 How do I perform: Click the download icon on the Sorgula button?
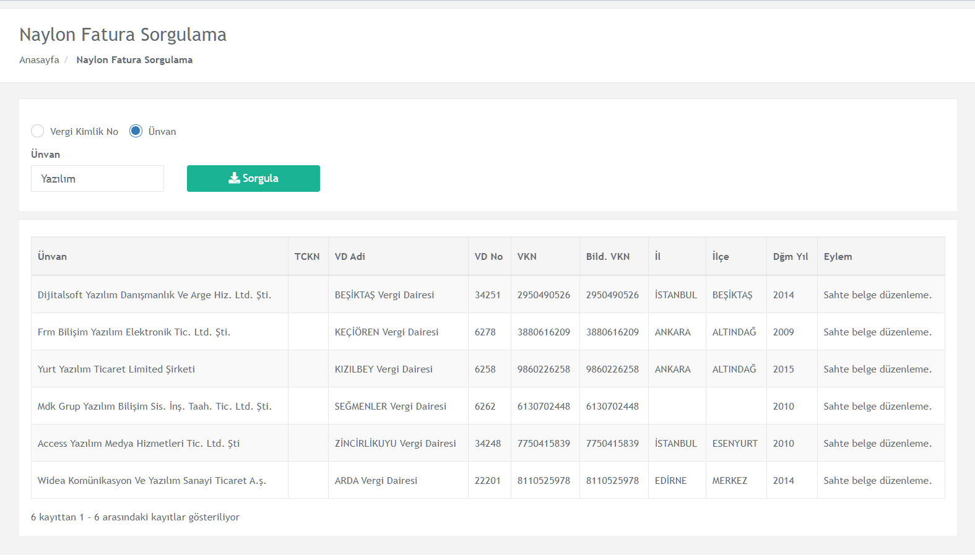(x=234, y=178)
